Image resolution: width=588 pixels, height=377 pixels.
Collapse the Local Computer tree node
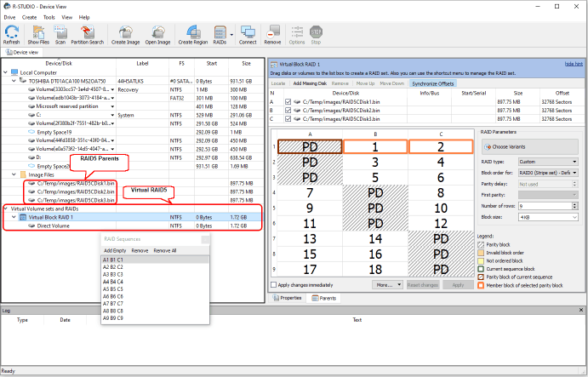click(6, 72)
